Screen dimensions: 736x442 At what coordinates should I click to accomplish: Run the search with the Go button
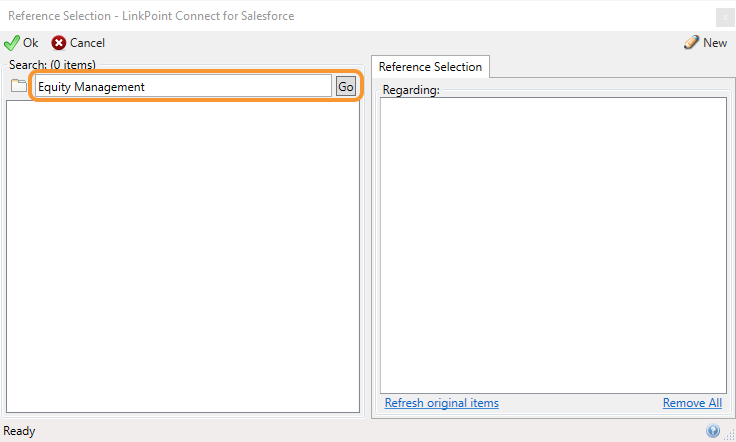click(x=346, y=86)
